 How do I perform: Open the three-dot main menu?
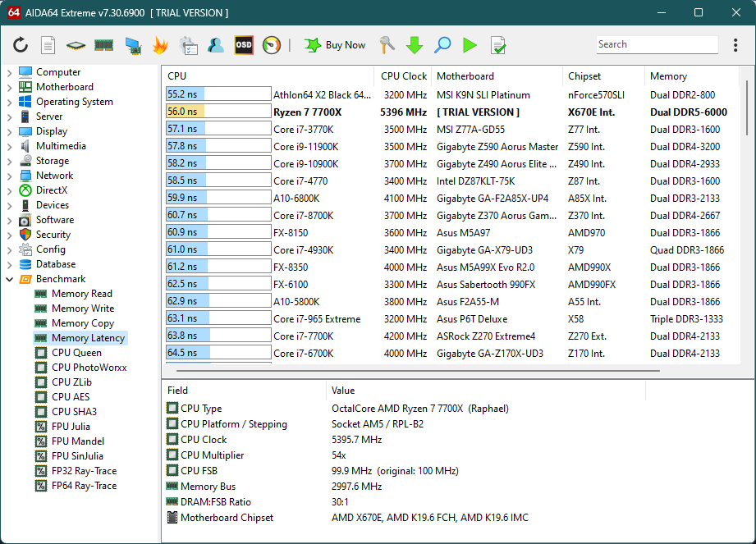point(735,45)
